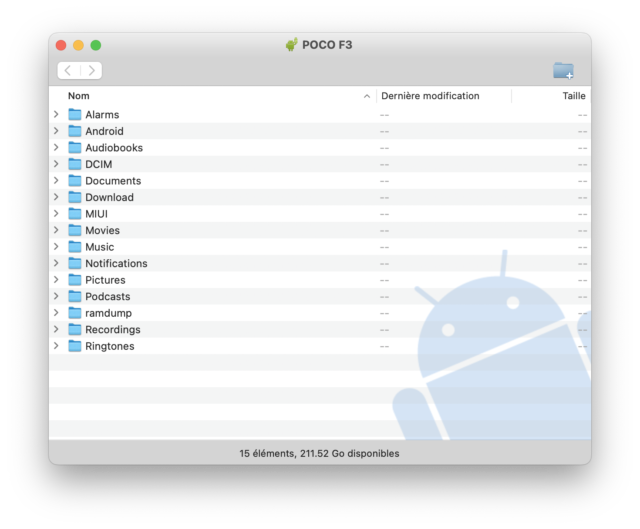Expand the Recordings folder chevron

56,329
